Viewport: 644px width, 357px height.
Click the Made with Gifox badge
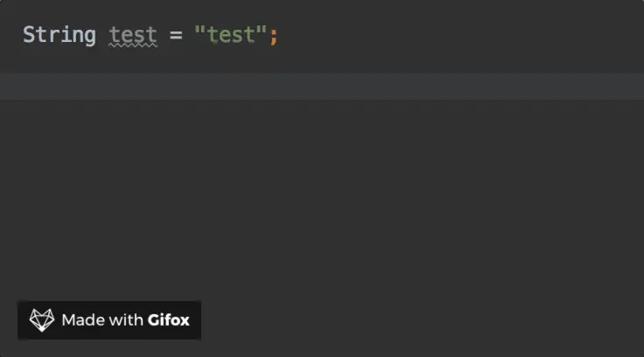(109, 320)
